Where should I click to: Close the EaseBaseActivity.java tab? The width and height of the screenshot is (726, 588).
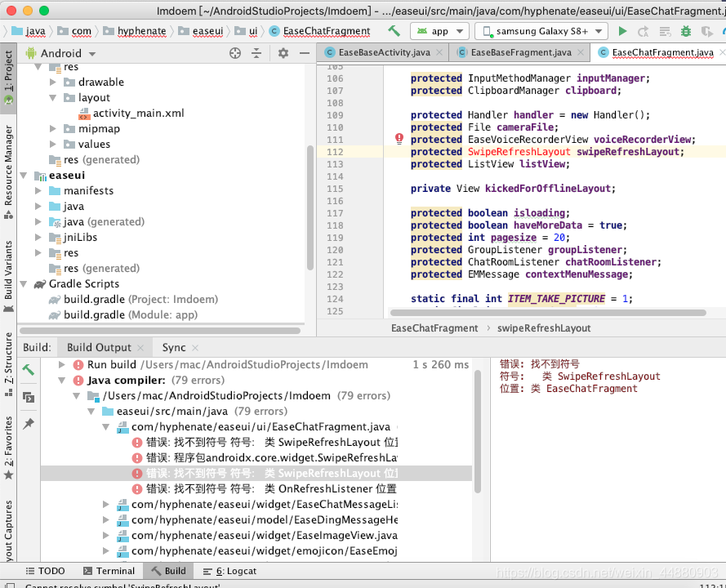pos(439,52)
